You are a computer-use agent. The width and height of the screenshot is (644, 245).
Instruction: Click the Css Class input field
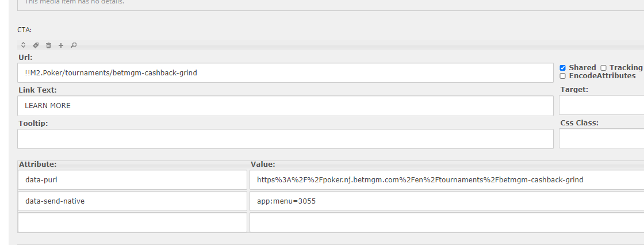tap(601, 139)
